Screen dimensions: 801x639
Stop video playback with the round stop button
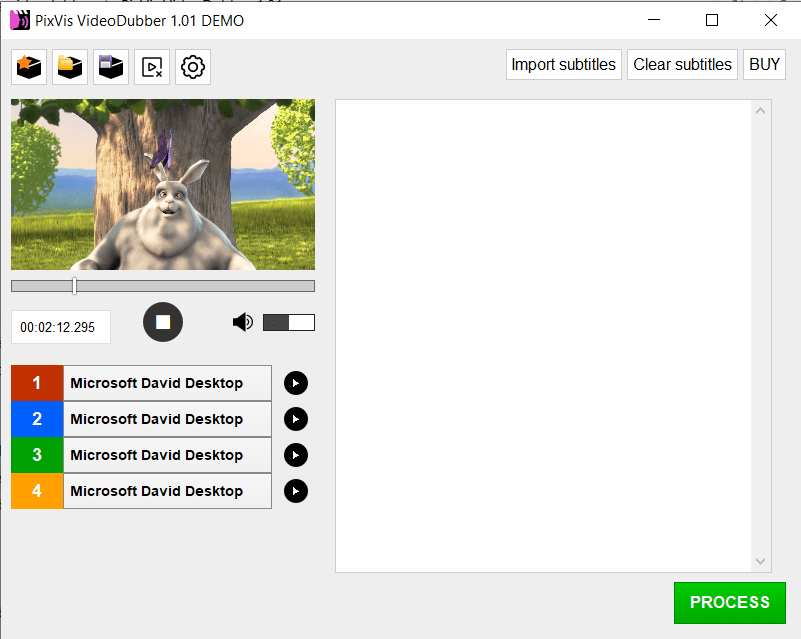click(163, 322)
